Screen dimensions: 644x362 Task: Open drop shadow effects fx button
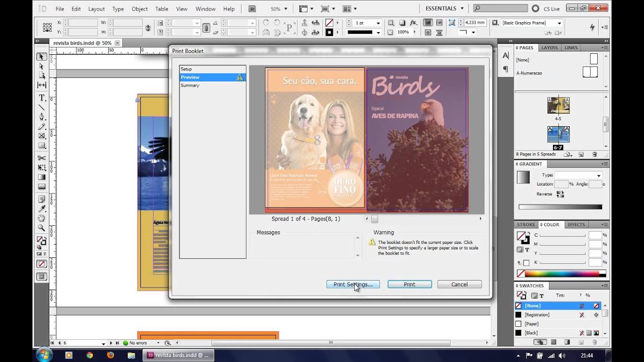(x=414, y=23)
